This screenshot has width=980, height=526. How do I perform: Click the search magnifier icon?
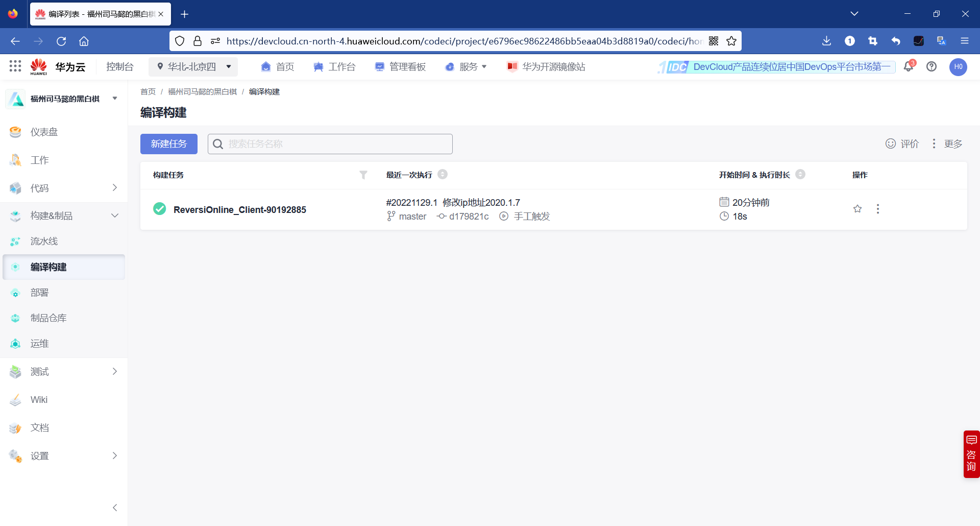pyautogui.click(x=218, y=144)
